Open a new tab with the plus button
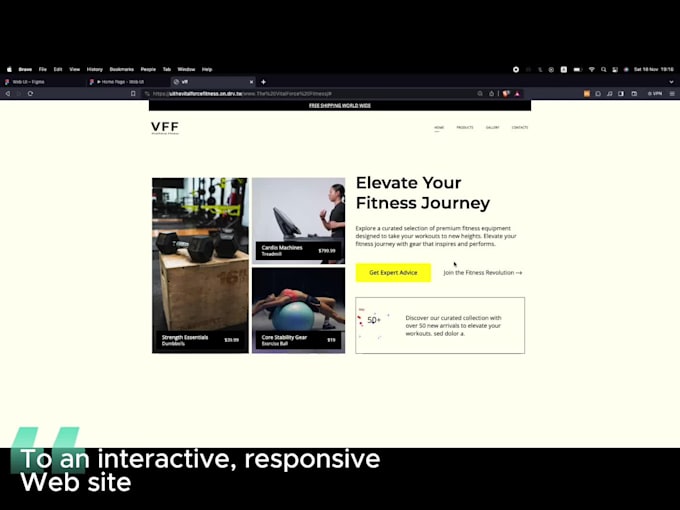The width and height of the screenshot is (680, 510). (x=263, y=82)
